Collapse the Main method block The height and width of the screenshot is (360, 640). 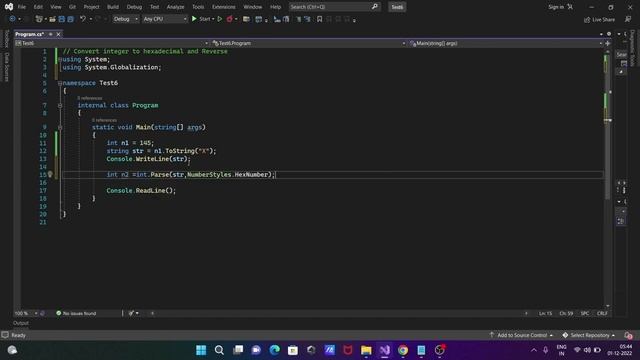(60, 127)
